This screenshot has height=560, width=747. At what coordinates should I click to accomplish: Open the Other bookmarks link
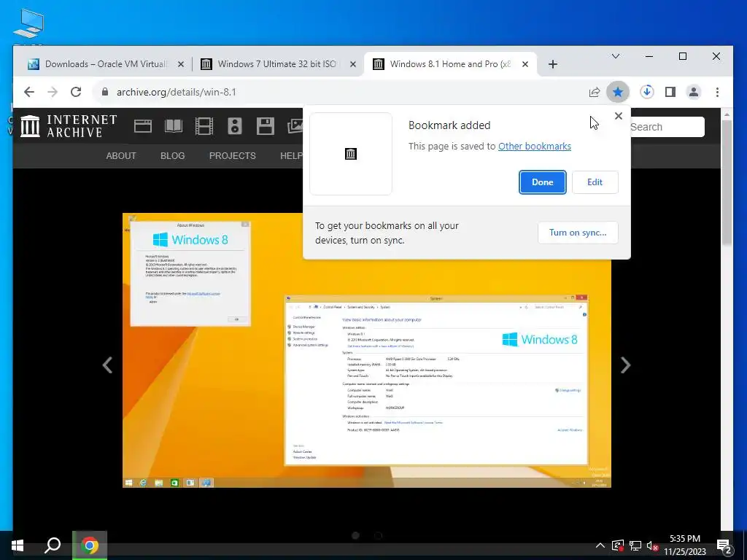[535, 146]
